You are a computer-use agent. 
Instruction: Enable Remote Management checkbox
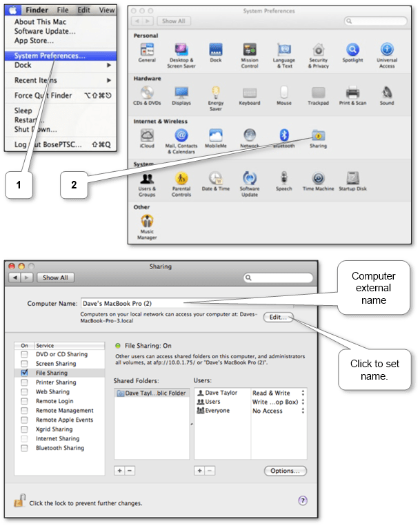coord(24,411)
